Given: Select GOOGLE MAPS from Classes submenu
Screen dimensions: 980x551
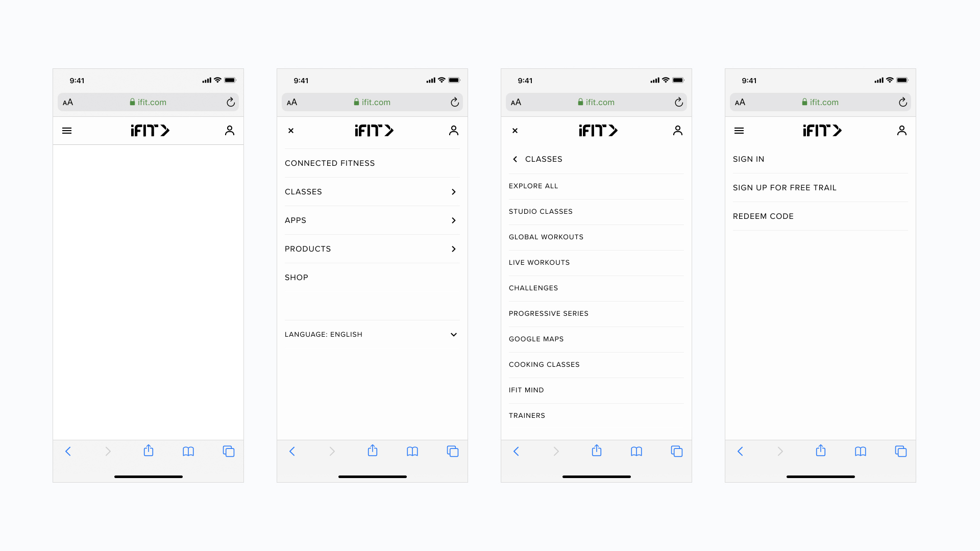Looking at the screenshot, I should (x=536, y=338).
